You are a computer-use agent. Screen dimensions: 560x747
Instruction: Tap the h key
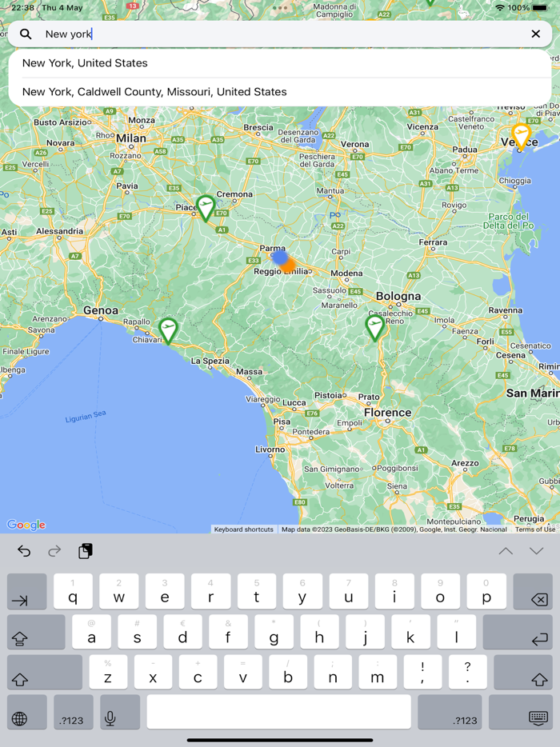coord(320,632)
